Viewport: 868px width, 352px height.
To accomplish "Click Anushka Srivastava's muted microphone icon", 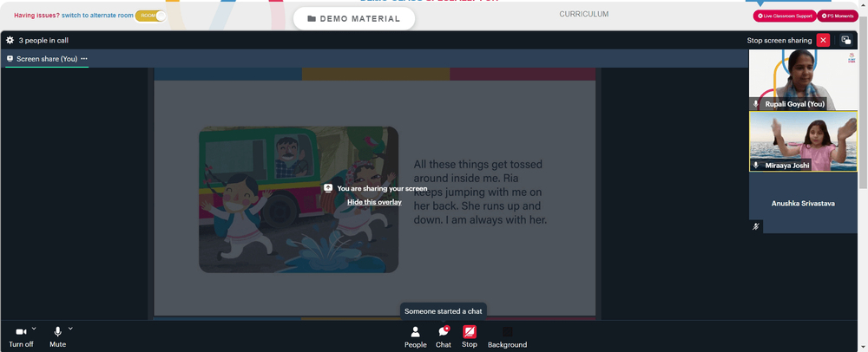I will pyautogui.click(x=756, y=226).
